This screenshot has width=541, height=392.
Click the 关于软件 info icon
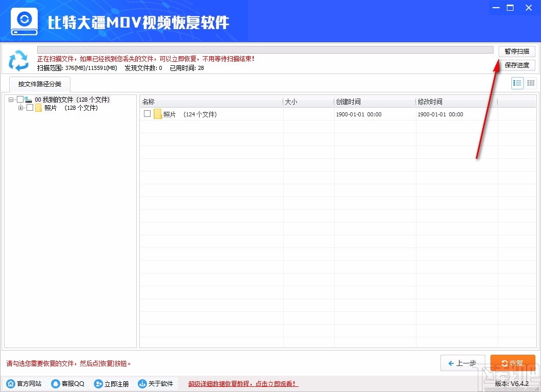click(x=143, y=383)
